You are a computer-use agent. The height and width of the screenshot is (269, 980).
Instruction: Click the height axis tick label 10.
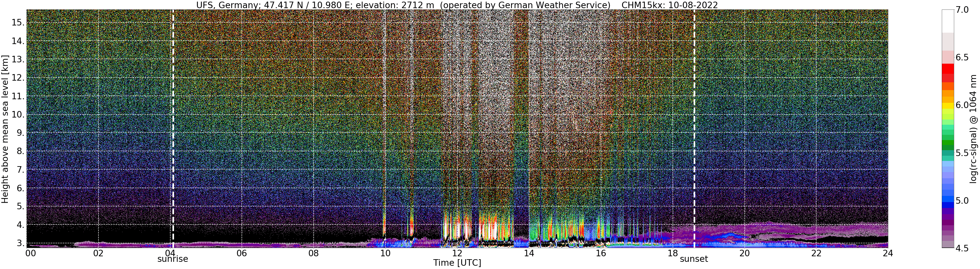pyautogui.click(x=18, y=115)
